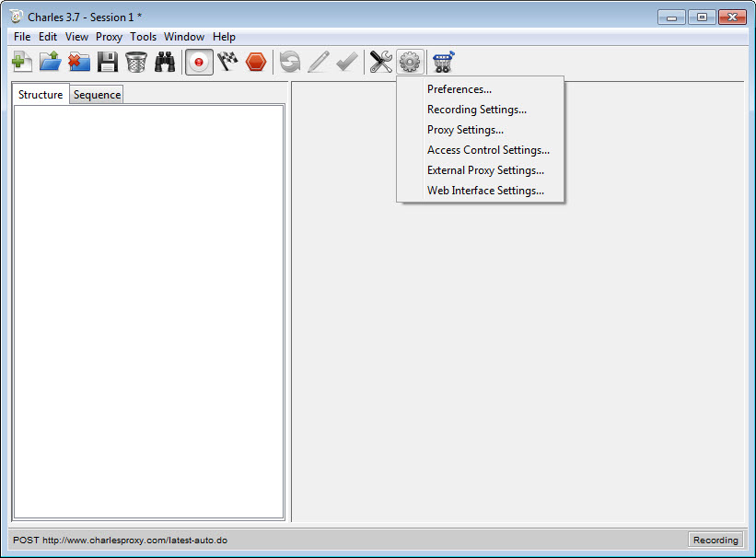Toggle breakpoints with the red hexagon icon
This screenshot has width=756, height=558.
coord(256,63)
